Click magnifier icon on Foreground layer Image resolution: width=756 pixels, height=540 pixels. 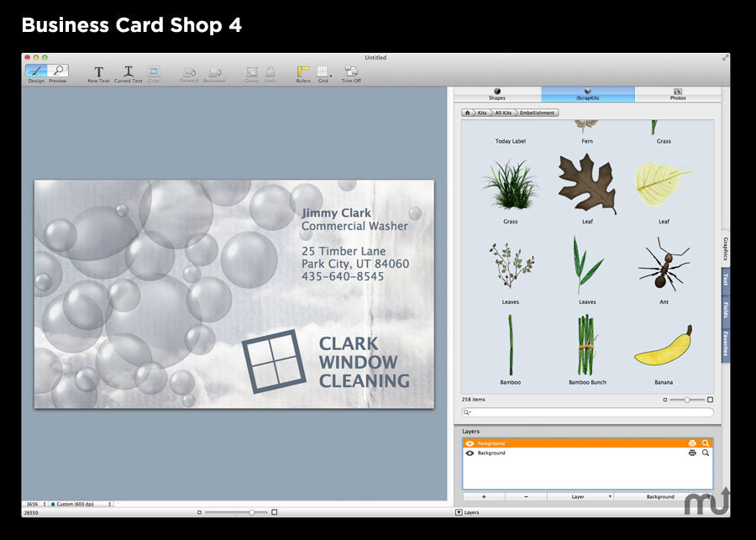tap(706, 443)
